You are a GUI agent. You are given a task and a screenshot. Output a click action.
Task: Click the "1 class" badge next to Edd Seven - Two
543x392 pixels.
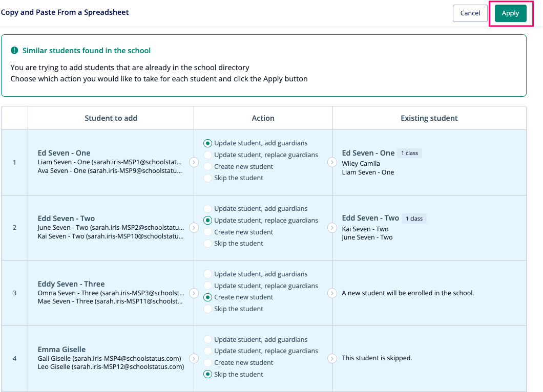tap(414, 219)
